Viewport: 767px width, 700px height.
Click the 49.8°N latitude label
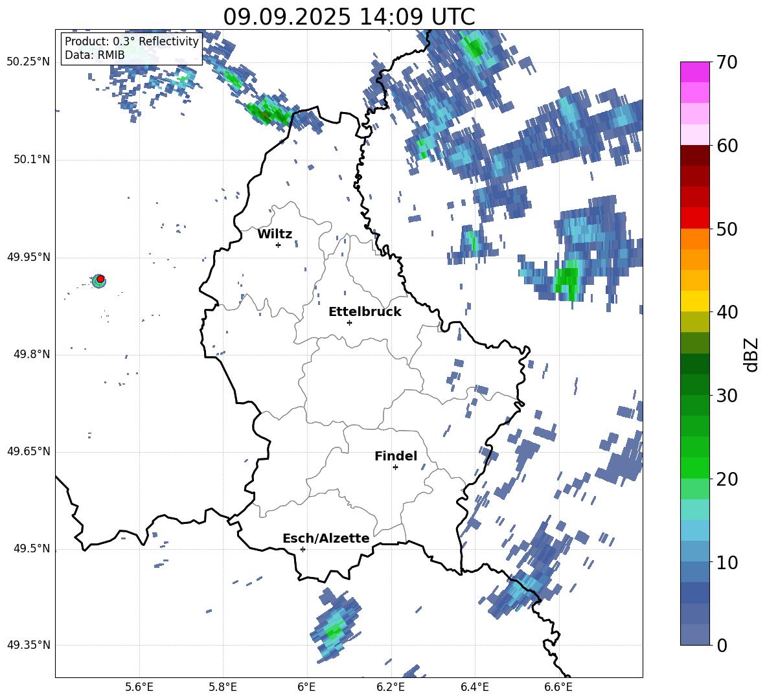(x=32, y=354)
